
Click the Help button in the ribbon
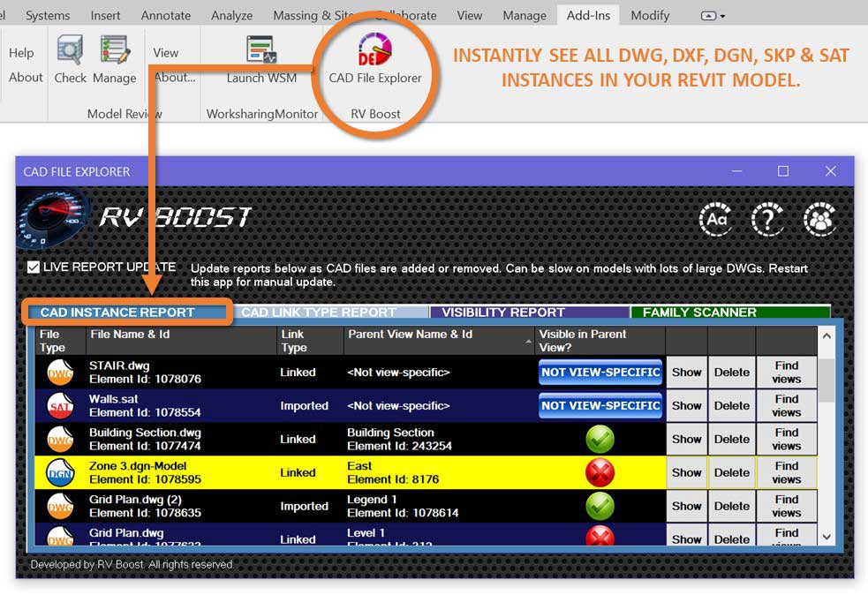click(x=21, y=53)
